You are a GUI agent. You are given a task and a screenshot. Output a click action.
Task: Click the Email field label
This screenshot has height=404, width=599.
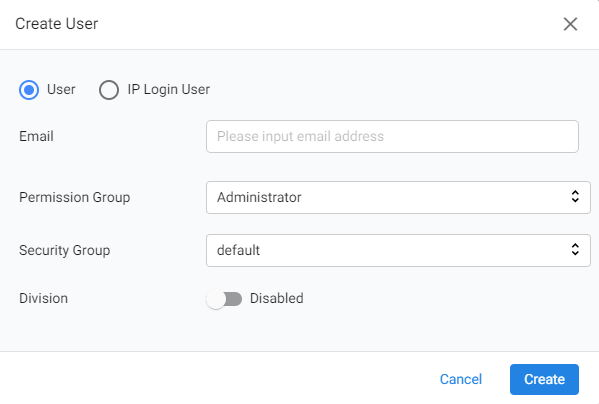coord(36,136)
